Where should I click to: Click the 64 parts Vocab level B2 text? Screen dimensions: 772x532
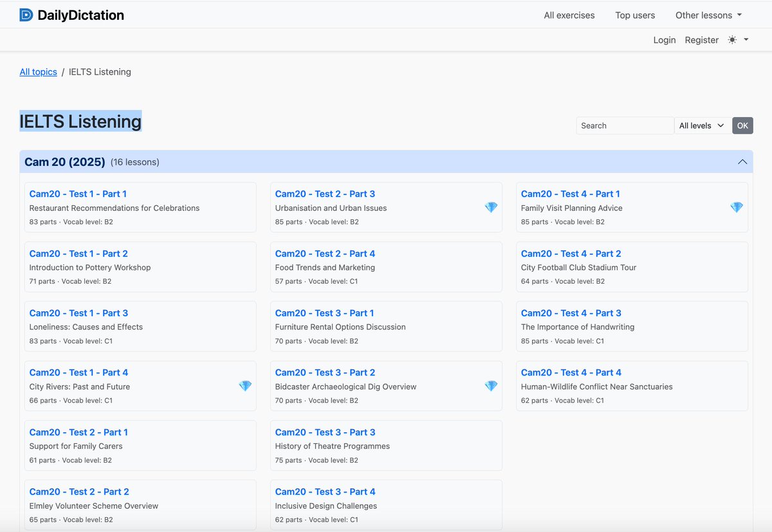point(562,281)
